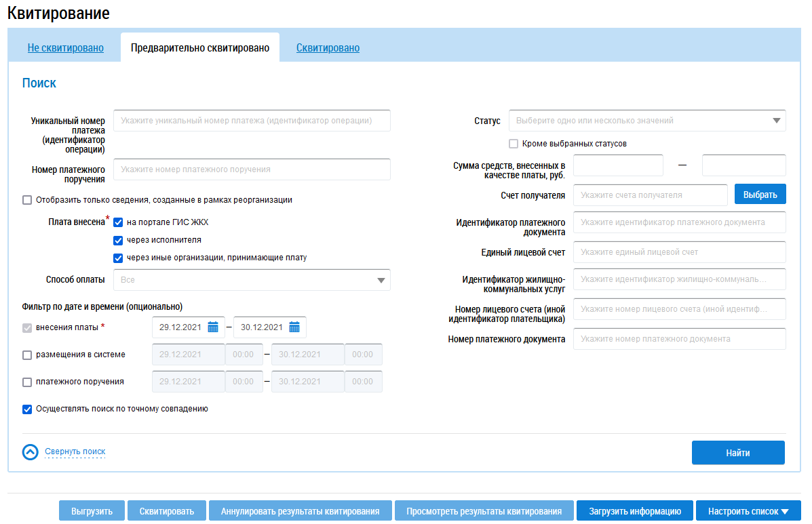812x524 pixels.
Task: Open 'Настроить список' dropdown menu
Action: click(748, 511)
